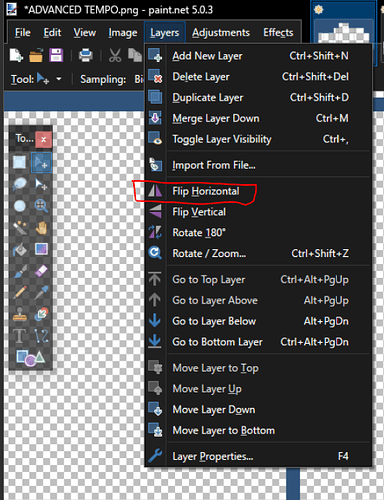Viewport: 384px width, 500px height.
Task: Choose the Text tool
Action: pos(20,336)
